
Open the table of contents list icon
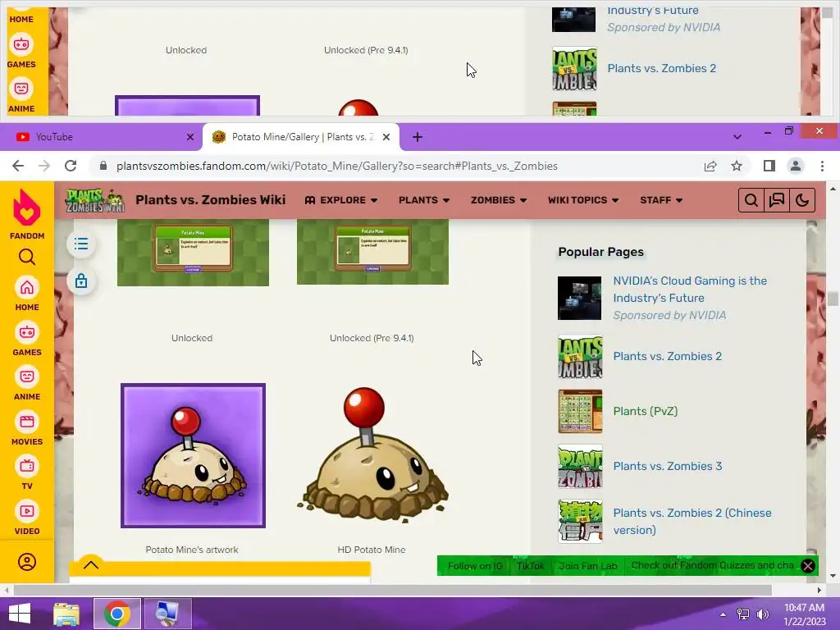[x=81, y=244]
